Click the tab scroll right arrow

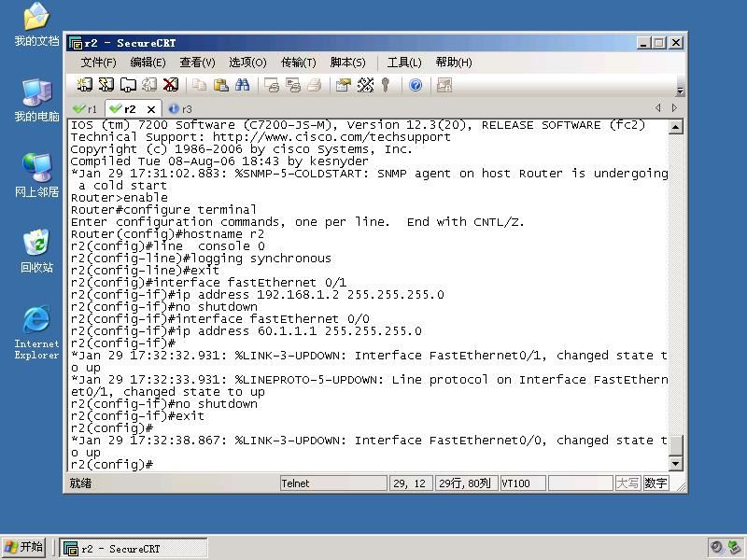coord(674,108)
